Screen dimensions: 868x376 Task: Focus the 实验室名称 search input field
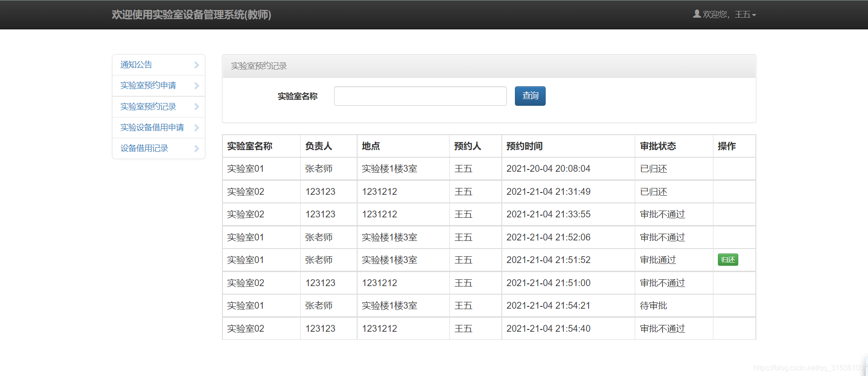(420, 96)
